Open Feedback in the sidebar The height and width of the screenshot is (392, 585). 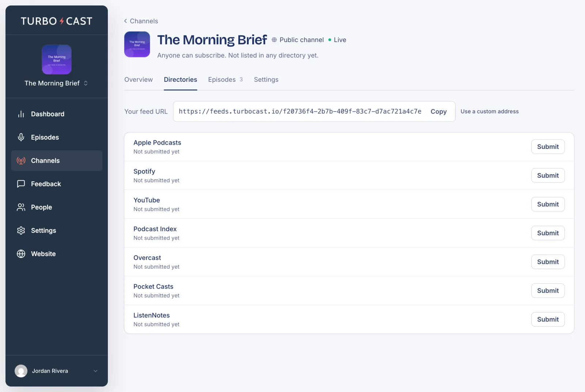pos(57,184)
